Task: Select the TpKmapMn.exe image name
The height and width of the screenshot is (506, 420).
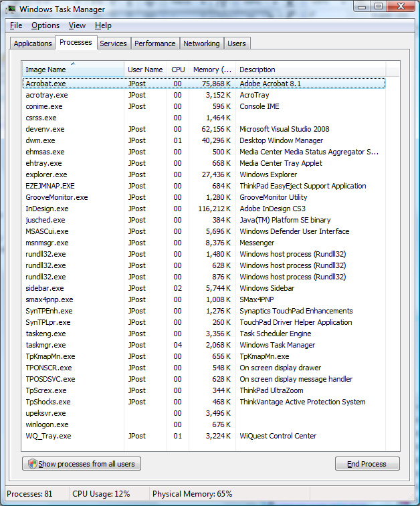Action: 50,356
